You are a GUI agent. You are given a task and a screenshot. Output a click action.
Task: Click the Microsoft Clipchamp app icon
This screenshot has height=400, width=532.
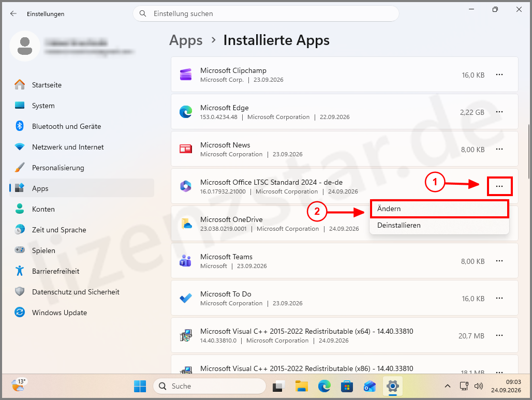(x=186, y=75)
